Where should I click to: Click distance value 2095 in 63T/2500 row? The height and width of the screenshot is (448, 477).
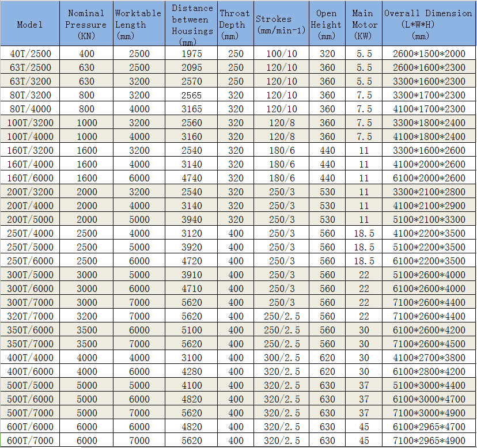tap(192, 67)
